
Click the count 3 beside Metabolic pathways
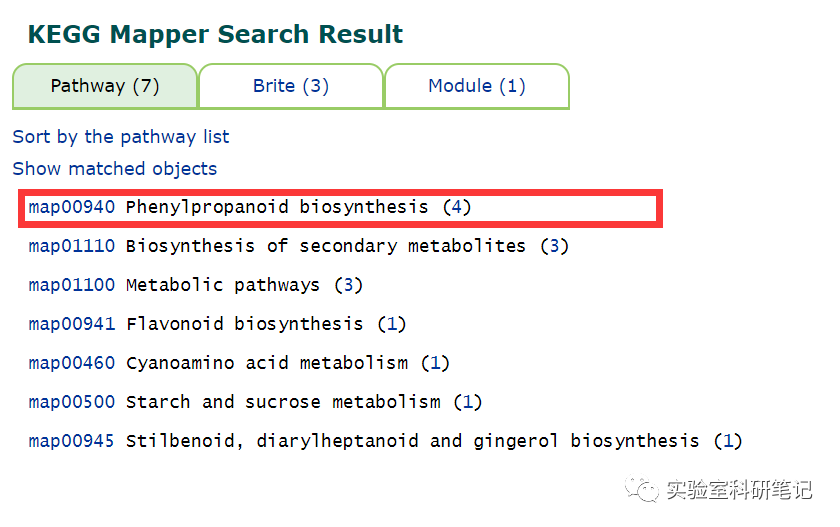[x=348, y=285]
